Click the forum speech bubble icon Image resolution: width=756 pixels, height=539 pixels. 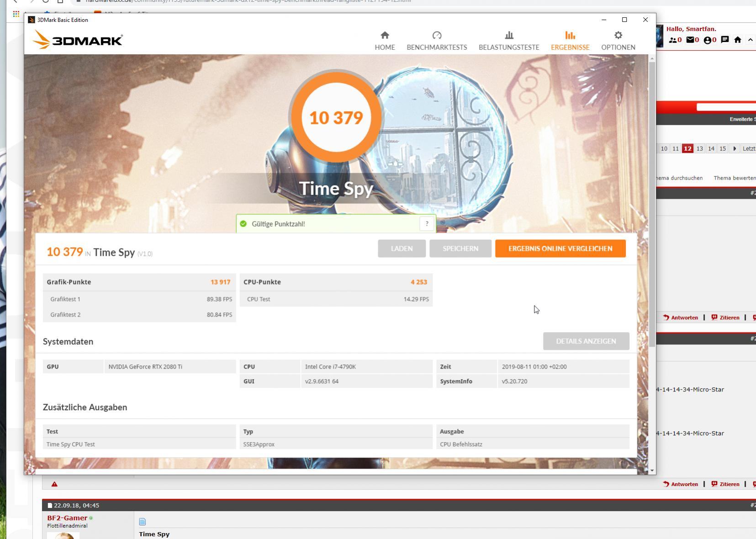click(x=724, y=40)
